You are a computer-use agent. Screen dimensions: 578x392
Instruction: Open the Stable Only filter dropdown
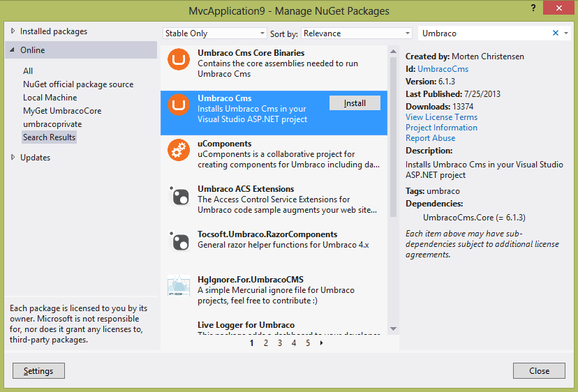[214, 33]
